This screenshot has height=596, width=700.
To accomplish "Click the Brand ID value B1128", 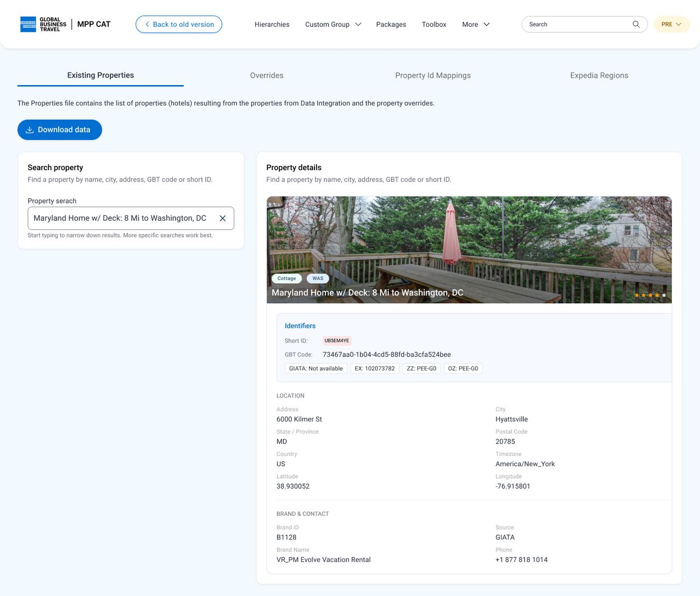I will [286, 537].
